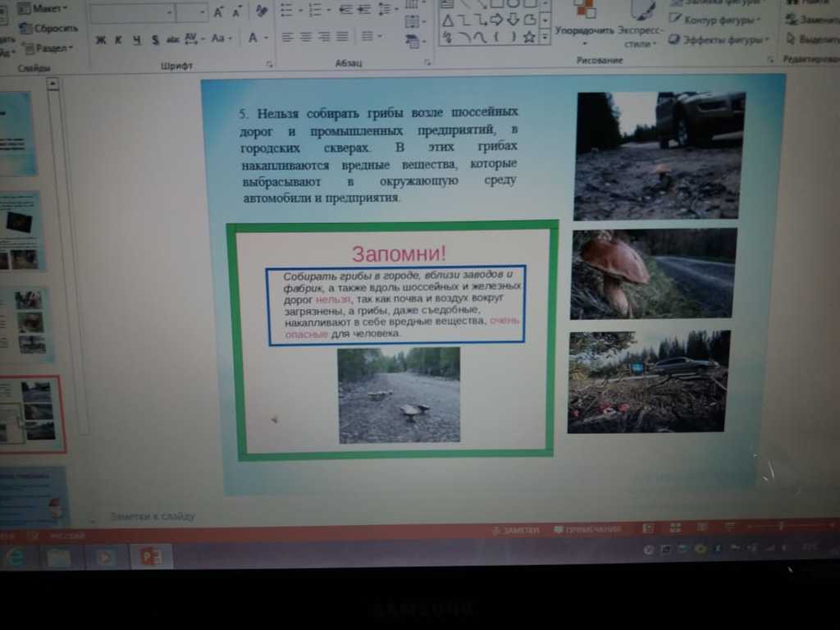Apply bold formatting with the Ж button
840x630 pixels.
(101, 39)
